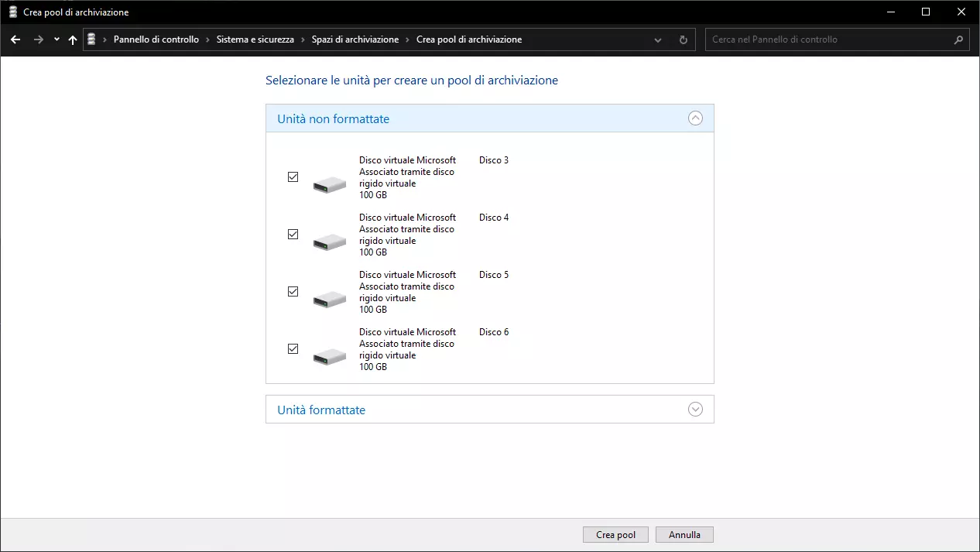This screenshot has height=552, width=980.
Task: Uncheck the Disco 4 checkbox
Action: [x=293, y=235]
